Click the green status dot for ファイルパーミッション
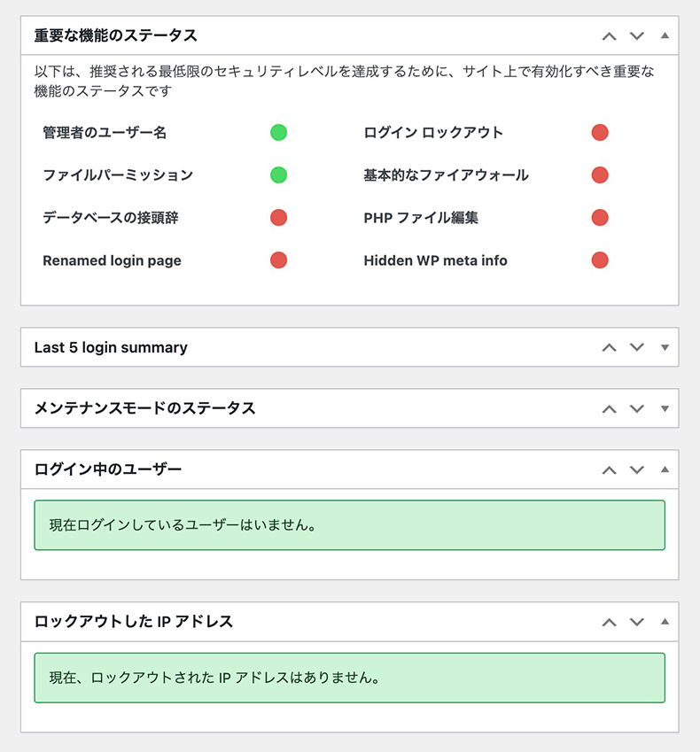Viewport: 700px width, 752px height. pos(279,174)
